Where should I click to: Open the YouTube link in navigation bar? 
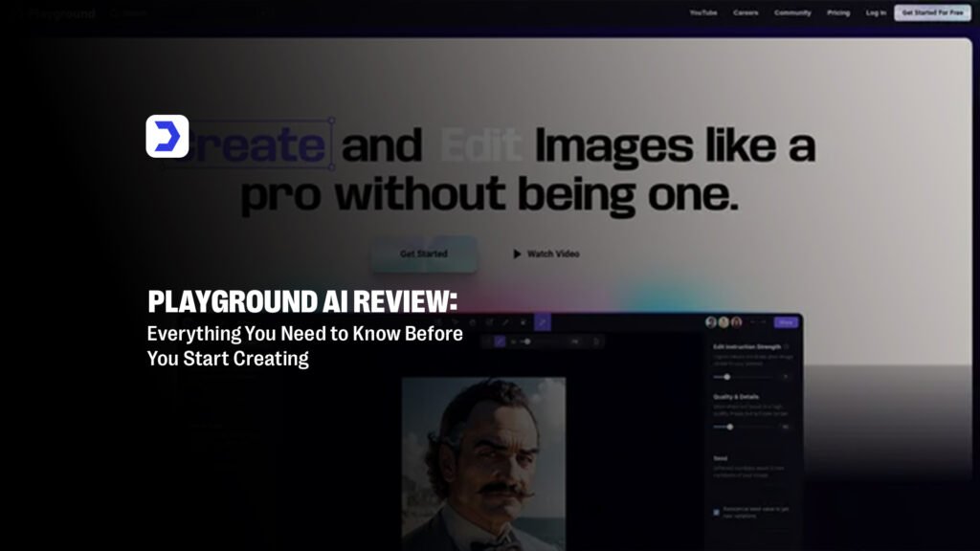(x=702, y=13)
